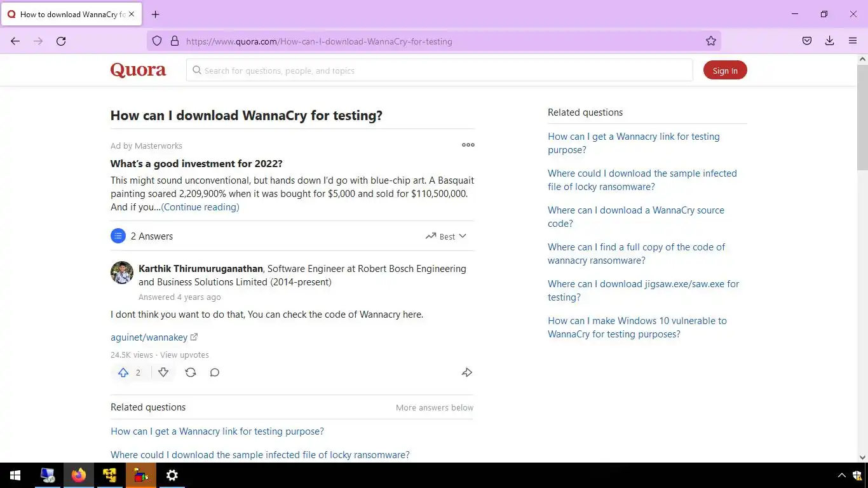This screenshot has width=868, height=488.
Task: Click the taskbar notification area corner icon
Action: pyautogui.click(x=857, y=475)
